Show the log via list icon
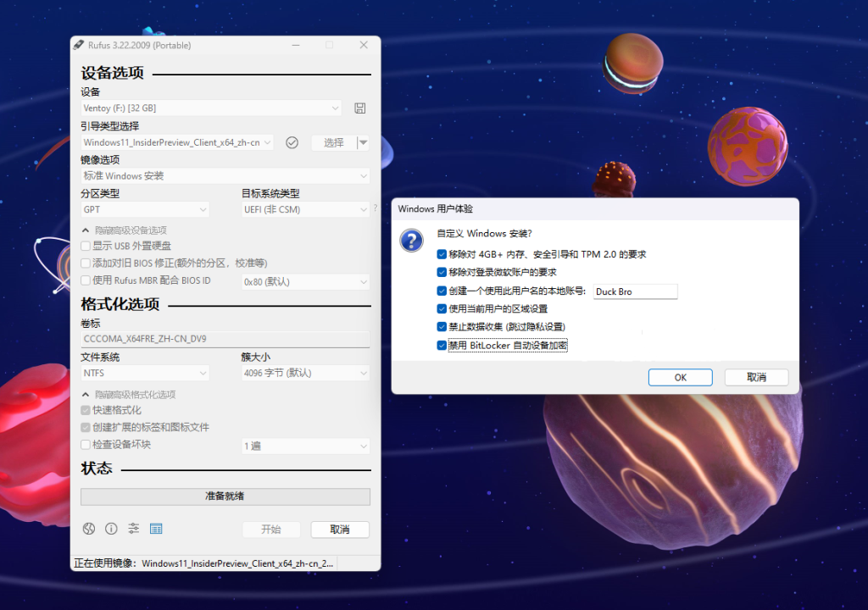The image size is (868, 610). pos(156,529)
